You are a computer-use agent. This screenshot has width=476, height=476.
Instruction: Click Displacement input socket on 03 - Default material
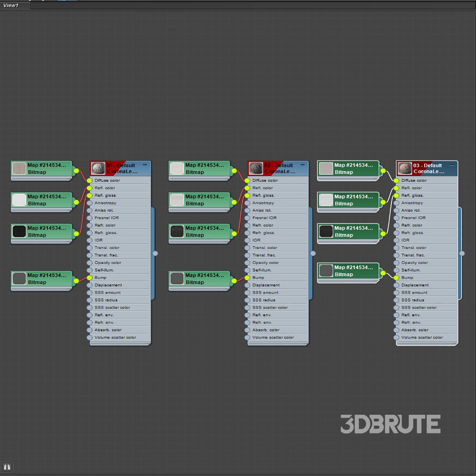coord(396,285)
